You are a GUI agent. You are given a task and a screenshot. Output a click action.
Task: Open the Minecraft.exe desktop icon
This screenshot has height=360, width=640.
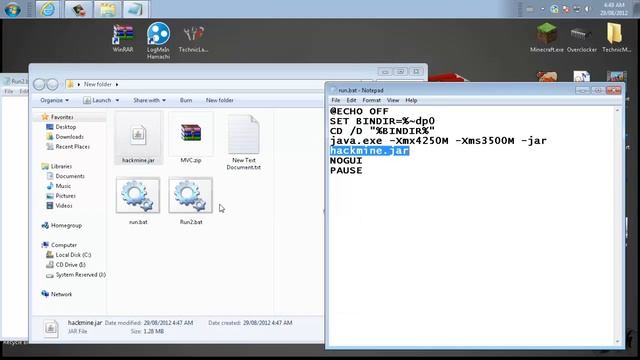pos(547,38)
